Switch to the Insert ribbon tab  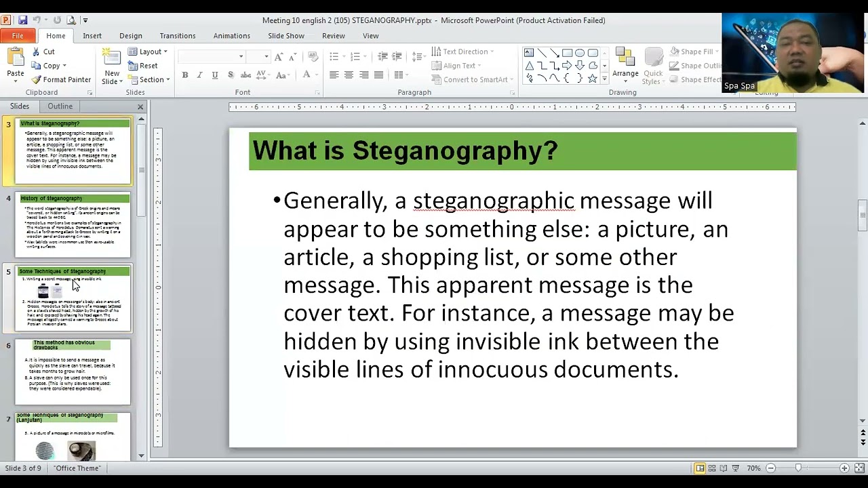(x=92, y=36)
